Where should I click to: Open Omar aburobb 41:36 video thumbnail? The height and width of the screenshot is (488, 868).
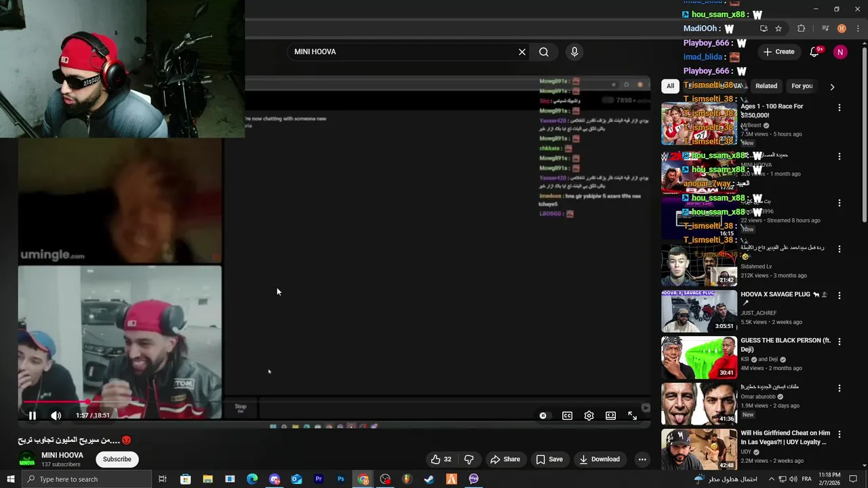(699, 403)
